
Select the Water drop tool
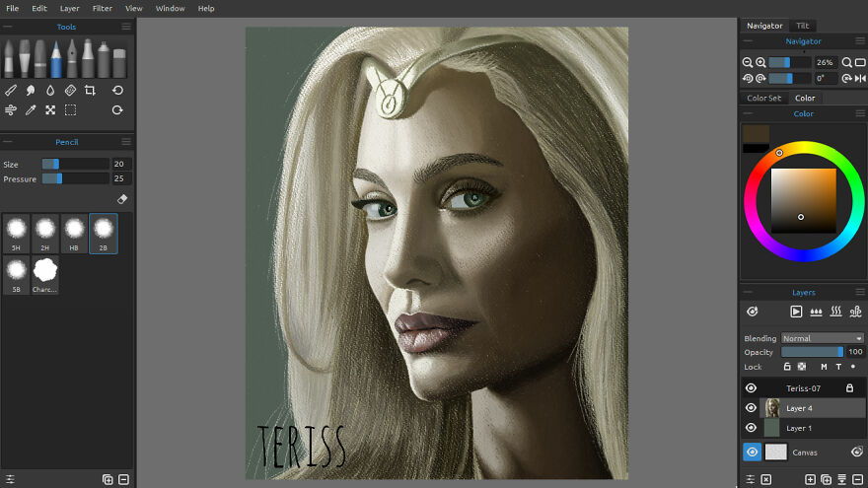point(50,90)
